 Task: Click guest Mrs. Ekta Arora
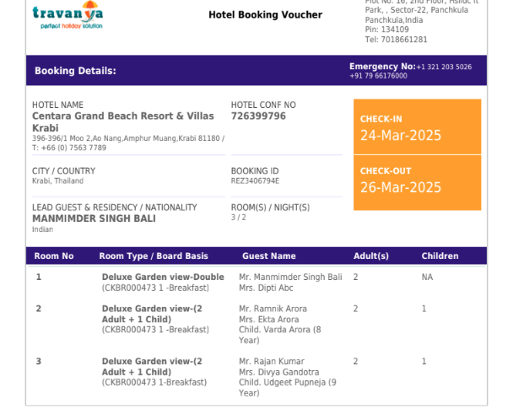269,319
